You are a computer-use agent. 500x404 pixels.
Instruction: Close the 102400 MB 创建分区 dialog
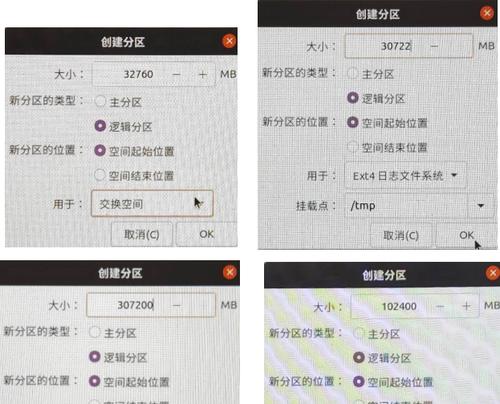click(493, 273)
